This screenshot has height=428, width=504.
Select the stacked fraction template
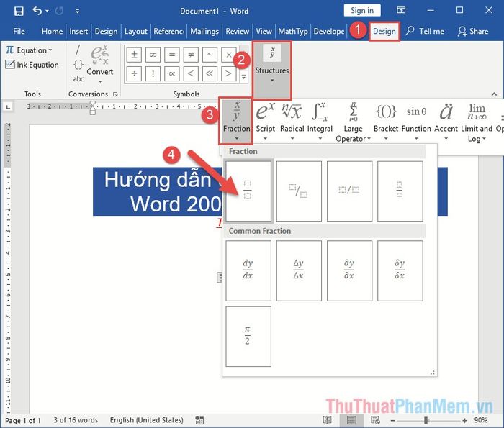coord(248,191)
